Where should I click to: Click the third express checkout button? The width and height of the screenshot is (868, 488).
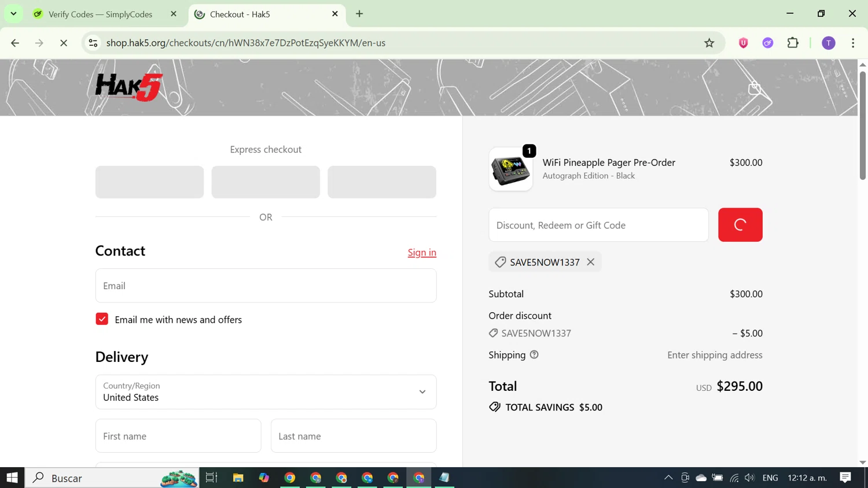(382, 182)
